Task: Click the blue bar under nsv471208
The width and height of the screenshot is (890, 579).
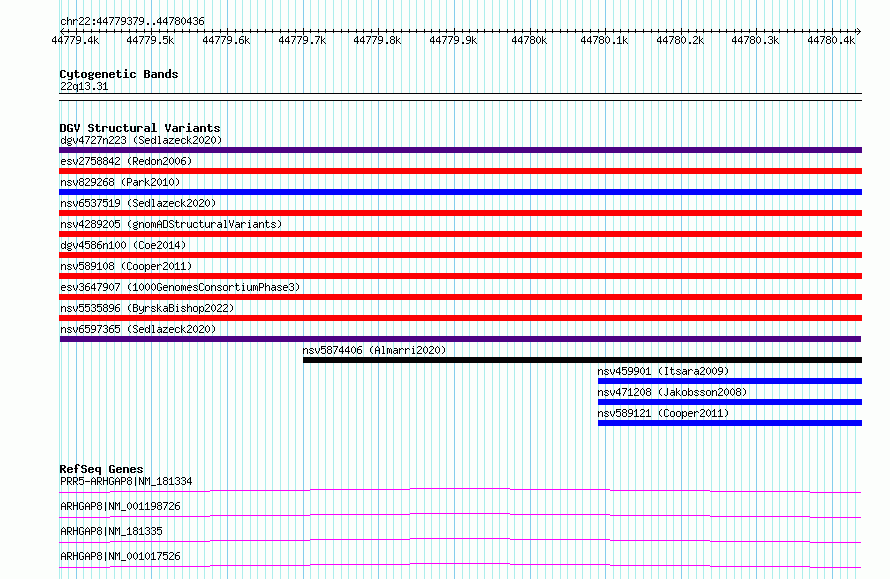Action: (730, 402)
